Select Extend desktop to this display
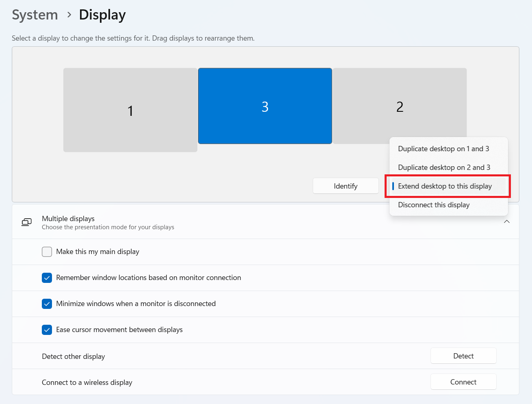Viewport: 532px width, 404px height. [445, 186]
